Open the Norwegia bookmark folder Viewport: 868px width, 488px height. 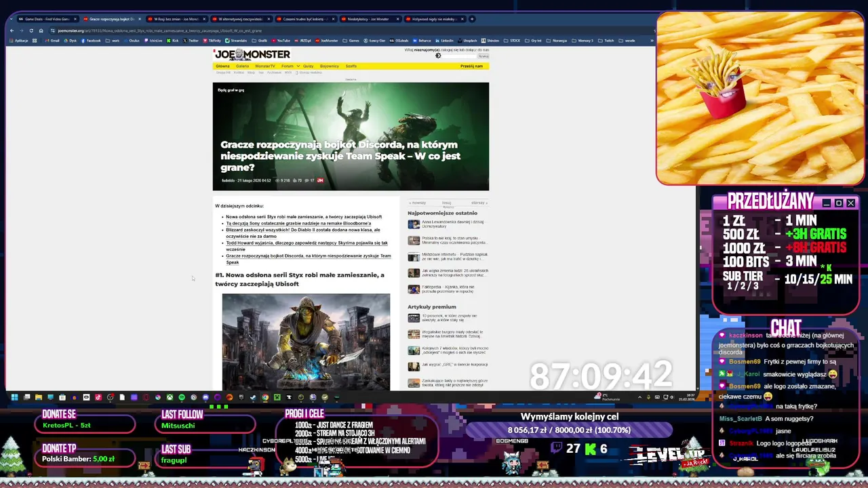point(556,41)
